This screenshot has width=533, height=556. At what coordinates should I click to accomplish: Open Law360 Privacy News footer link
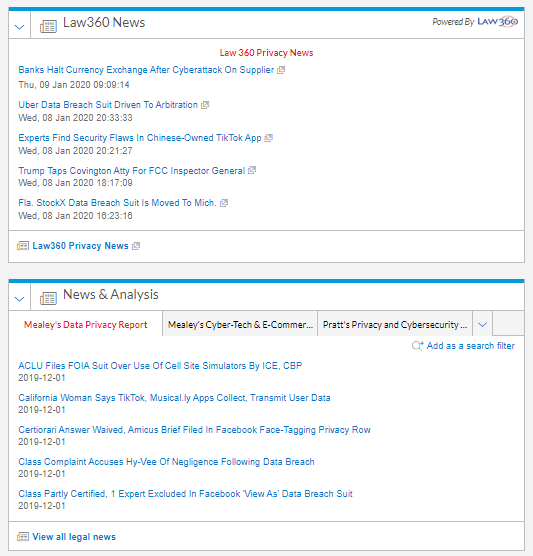click(x=80, y=246)
